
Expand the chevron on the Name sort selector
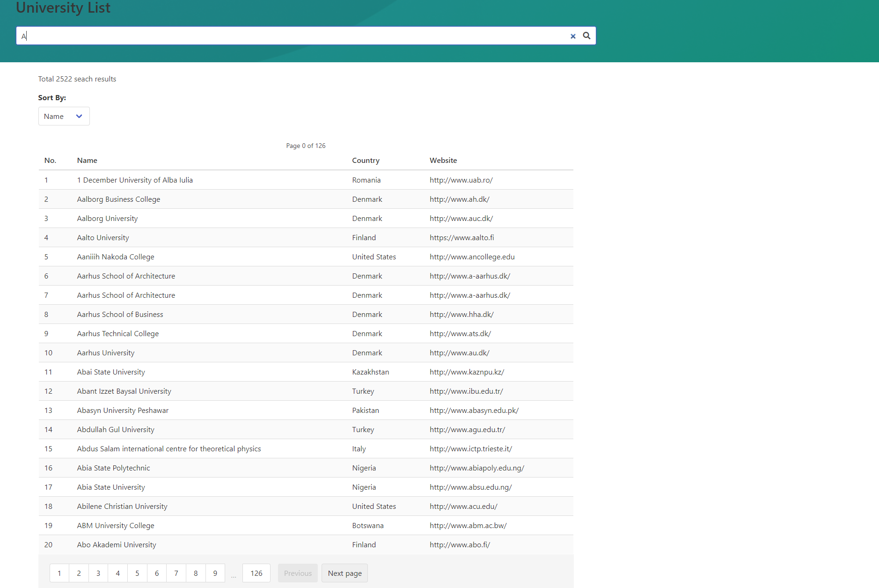pos(79,116)
